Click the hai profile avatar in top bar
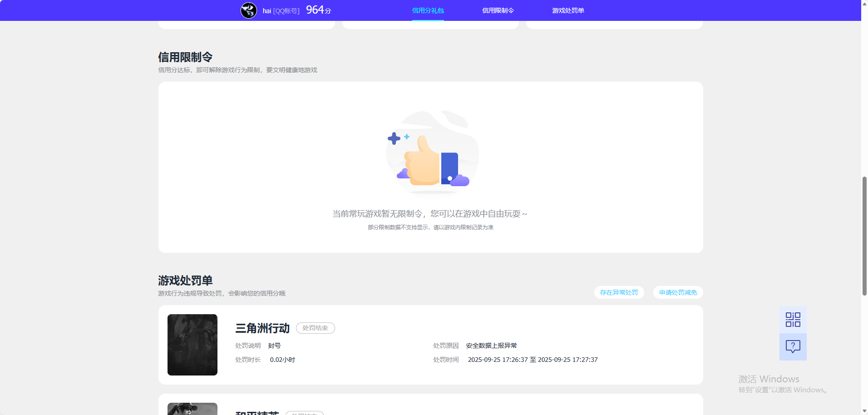This screenshot has height=415, width=868. coord(248,10)
